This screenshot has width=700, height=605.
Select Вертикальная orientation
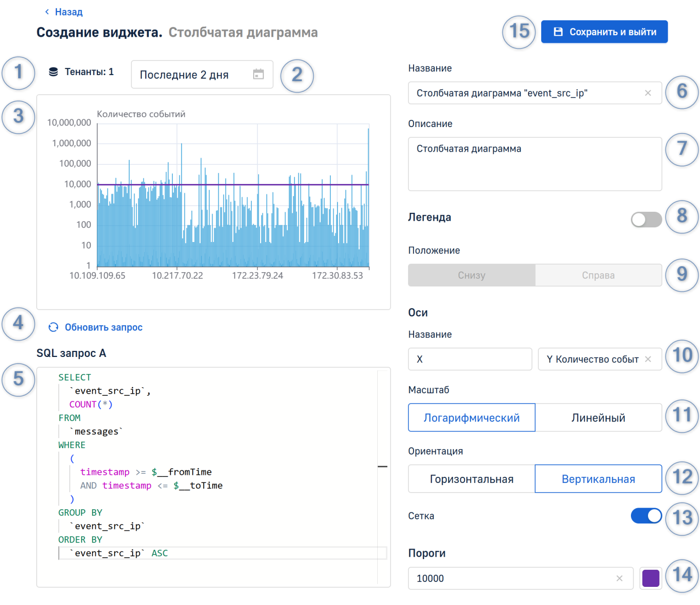pyautogui.click(x=598, y=479)
